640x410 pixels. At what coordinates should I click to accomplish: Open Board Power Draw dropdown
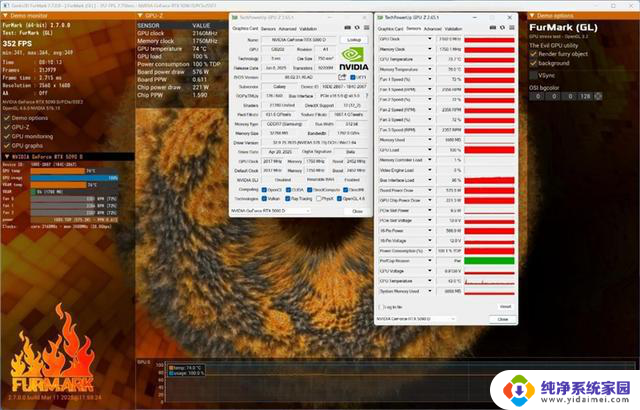click(x=429, y=190)
